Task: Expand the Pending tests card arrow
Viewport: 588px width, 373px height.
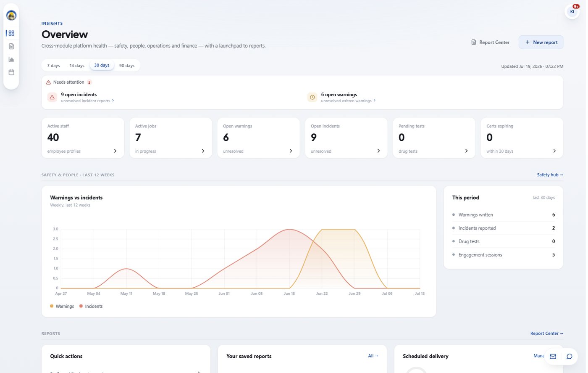Action: click(x=466, y=151)
